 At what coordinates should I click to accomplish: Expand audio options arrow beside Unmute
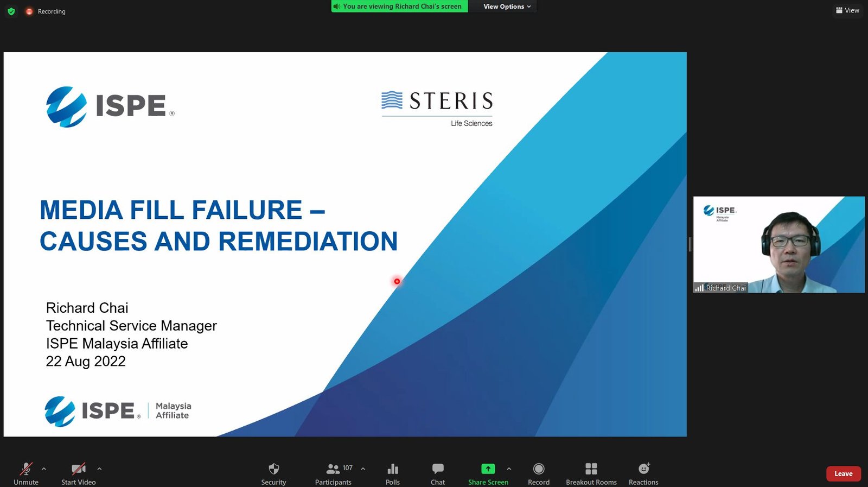(x=44, y=469)
